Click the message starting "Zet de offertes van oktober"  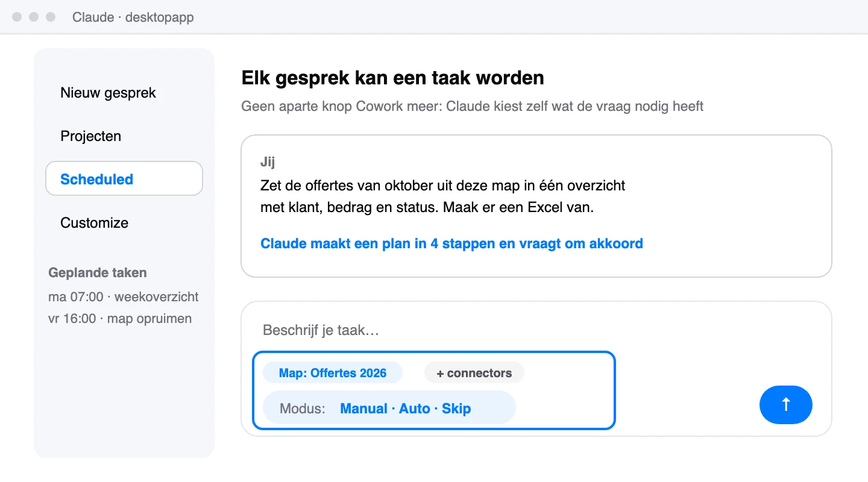coord(443,196)
